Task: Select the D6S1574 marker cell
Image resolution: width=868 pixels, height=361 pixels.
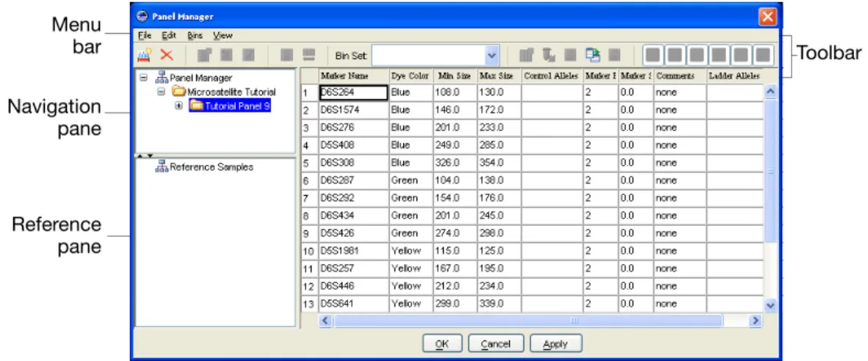Action: 354,110
